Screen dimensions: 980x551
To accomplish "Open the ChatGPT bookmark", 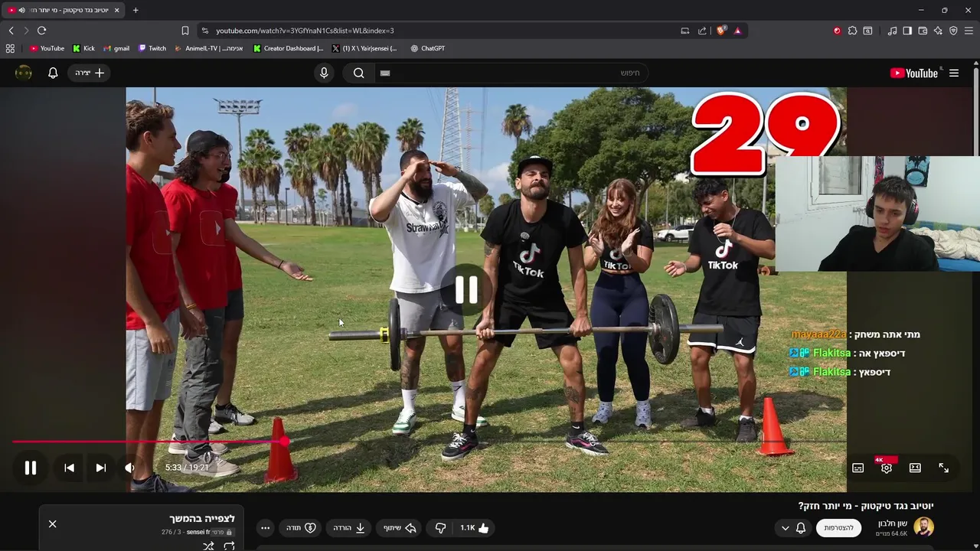I will tap(427, 48).
